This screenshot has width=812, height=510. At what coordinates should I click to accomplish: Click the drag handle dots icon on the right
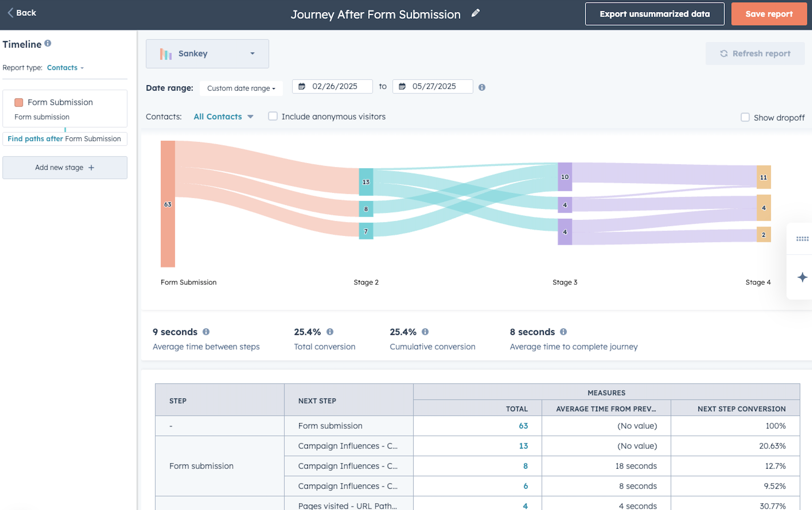click(802, 238)
